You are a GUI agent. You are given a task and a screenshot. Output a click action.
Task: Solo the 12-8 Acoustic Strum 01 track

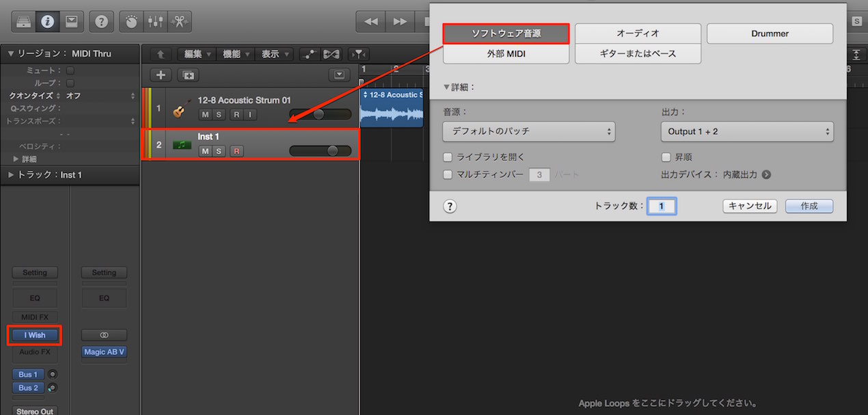pos(219,114)
